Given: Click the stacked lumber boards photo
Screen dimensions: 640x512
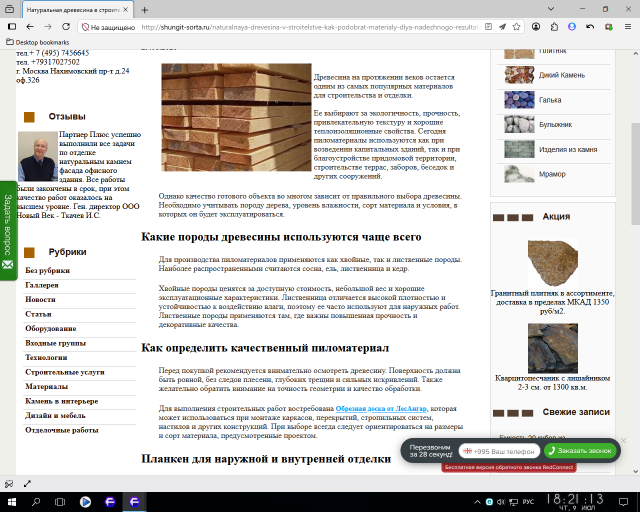Looking at the screenshot, I should (236, 117).
